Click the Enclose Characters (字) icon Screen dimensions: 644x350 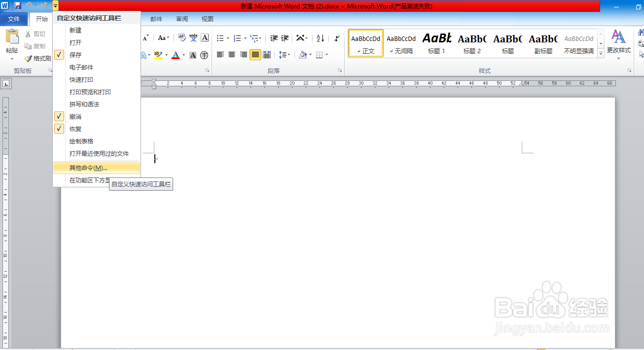click(204, 55)
